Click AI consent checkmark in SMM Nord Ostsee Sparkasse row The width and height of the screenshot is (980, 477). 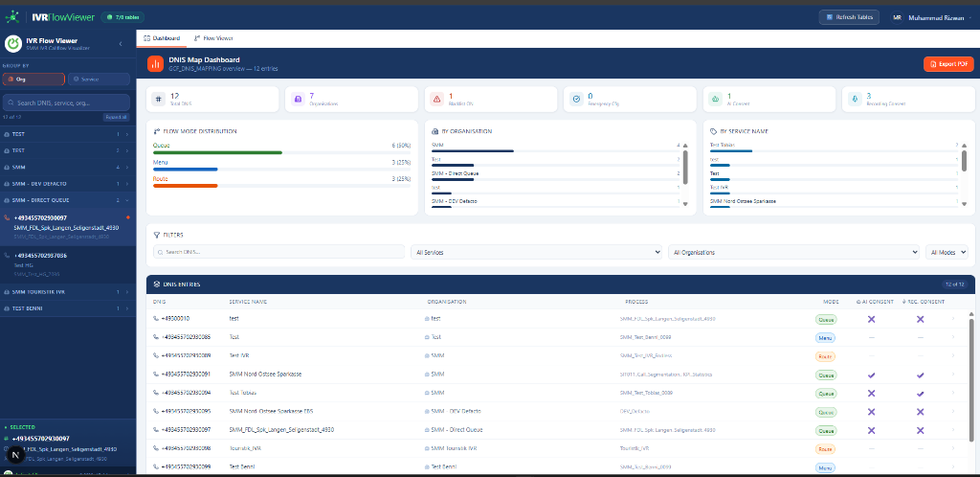click(871, 375)
